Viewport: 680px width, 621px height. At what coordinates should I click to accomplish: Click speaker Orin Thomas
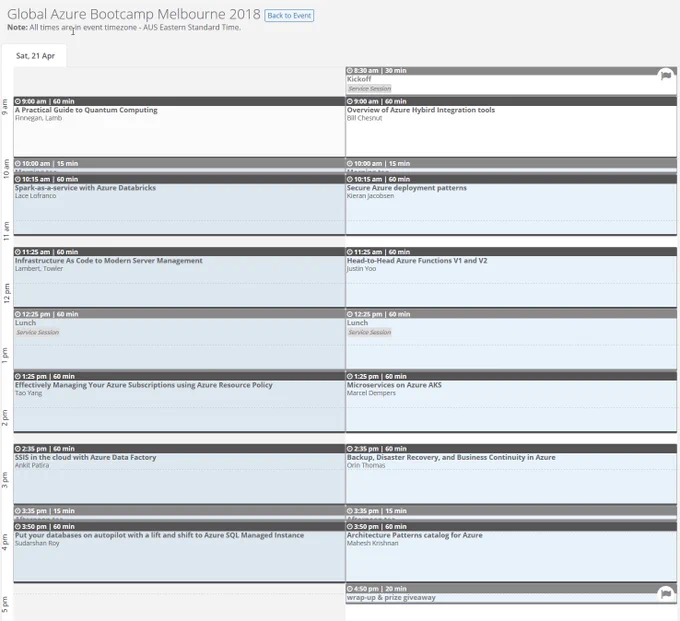[x=366, y=465]
